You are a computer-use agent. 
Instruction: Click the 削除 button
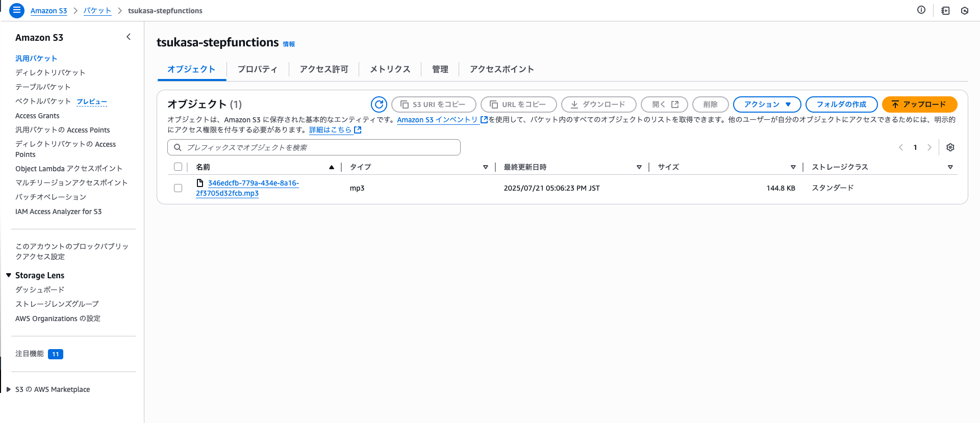(710, 104)
